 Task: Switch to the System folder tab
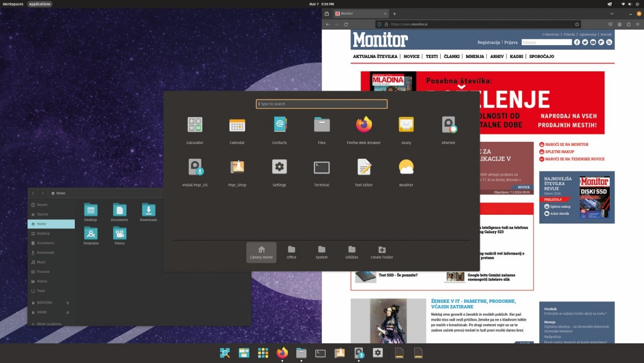(x=321, y=252)
